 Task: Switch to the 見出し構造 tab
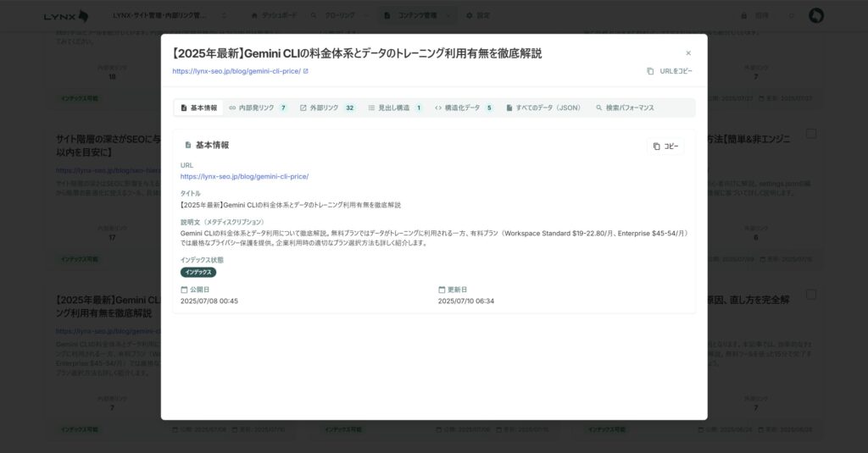coord(393,108)
